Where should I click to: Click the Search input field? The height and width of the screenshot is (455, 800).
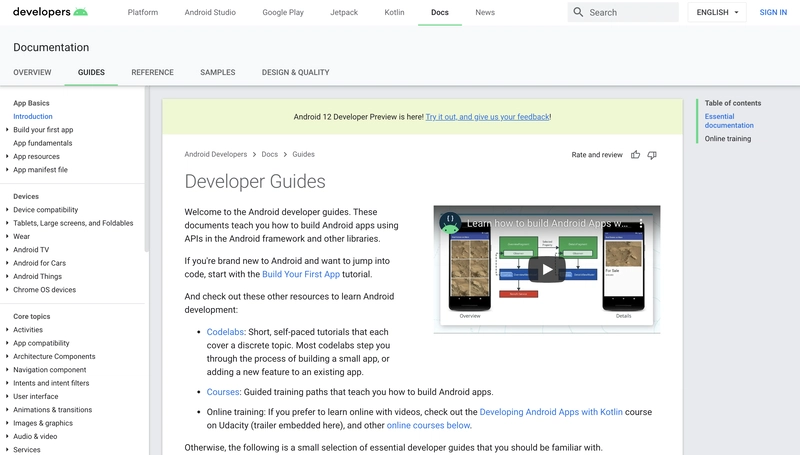(x=623, y=12)
